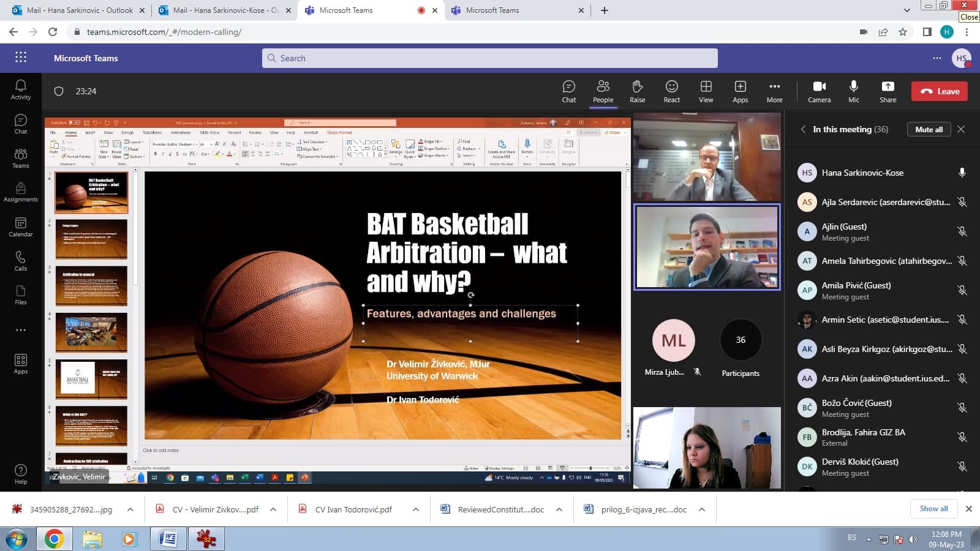Raise your hand in the meeting
This screenshot has height=551, width=980.
coord(637,91)
